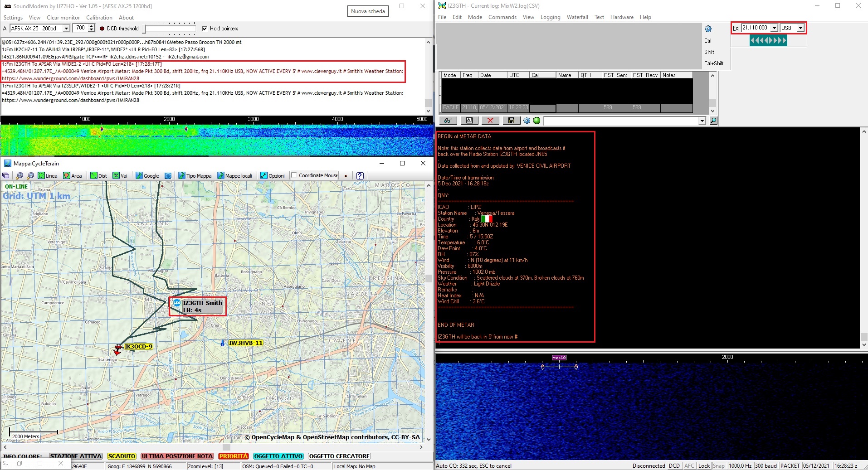Click the STAZIONE ATTIVA color legend

point(76,456)
